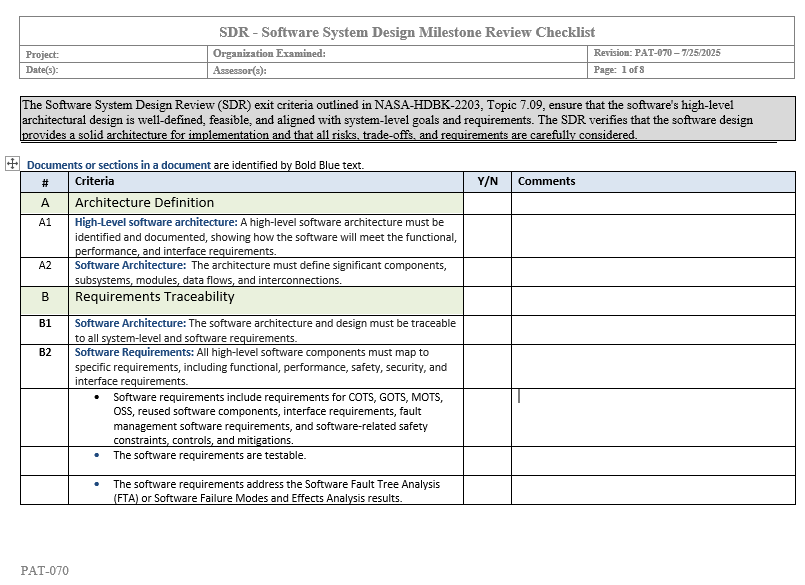Click the Y/N cell for row A1

[487, 236]
